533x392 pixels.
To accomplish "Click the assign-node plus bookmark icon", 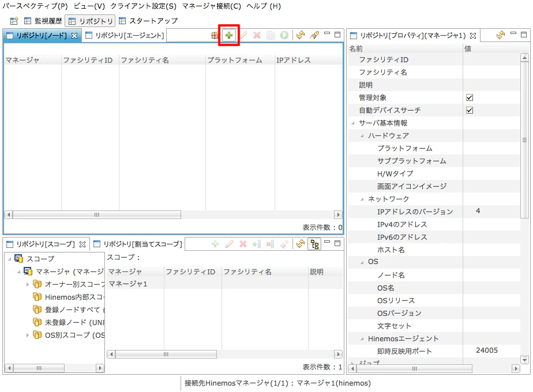I will (x=257, y=244).
